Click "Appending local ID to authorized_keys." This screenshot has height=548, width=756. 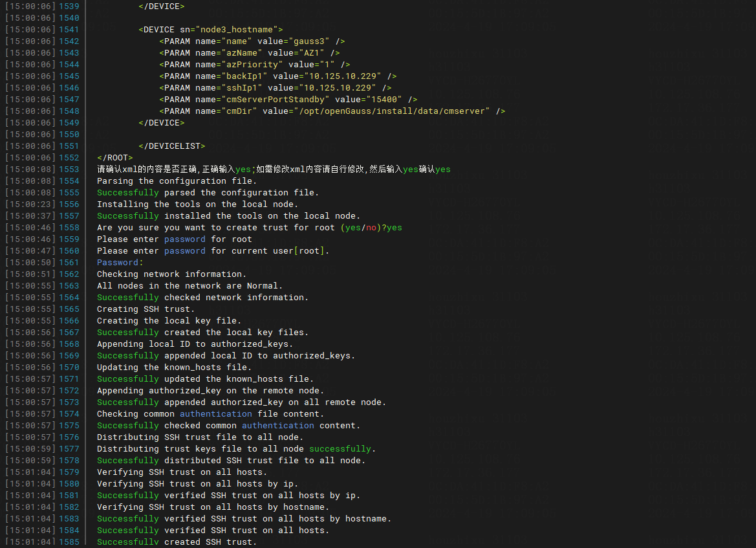click(x=195, y=344)
